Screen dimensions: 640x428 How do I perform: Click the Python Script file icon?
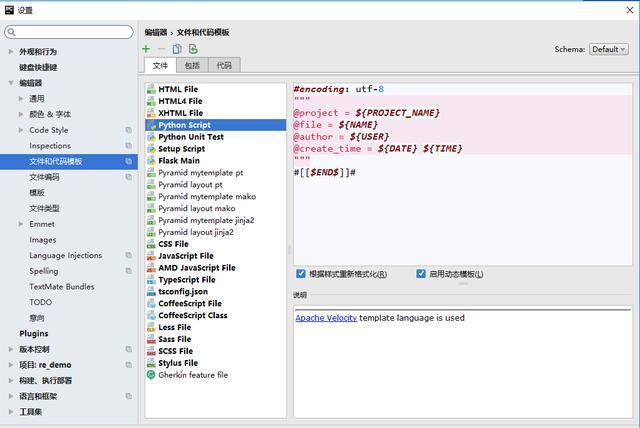[x=151, y=125]
